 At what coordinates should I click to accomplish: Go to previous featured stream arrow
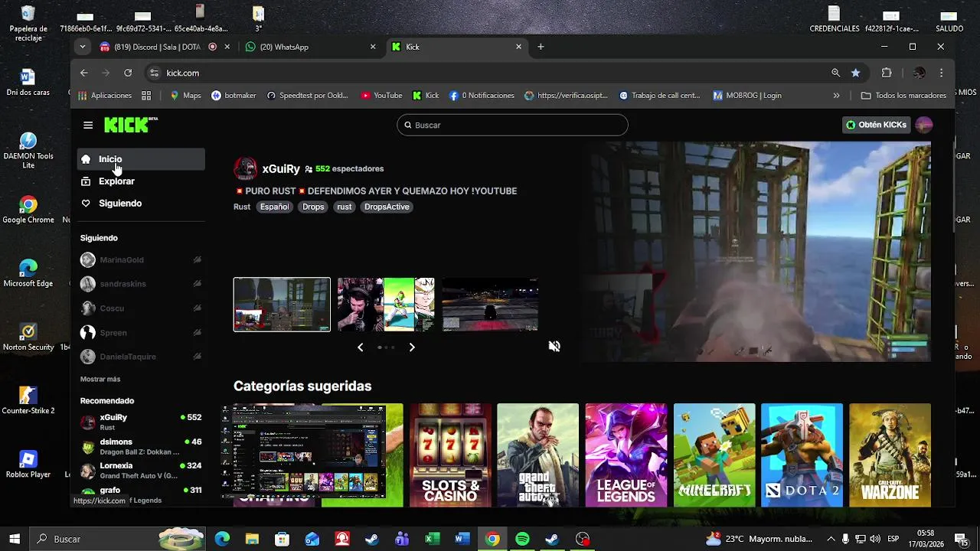click(x=361, y=347)
